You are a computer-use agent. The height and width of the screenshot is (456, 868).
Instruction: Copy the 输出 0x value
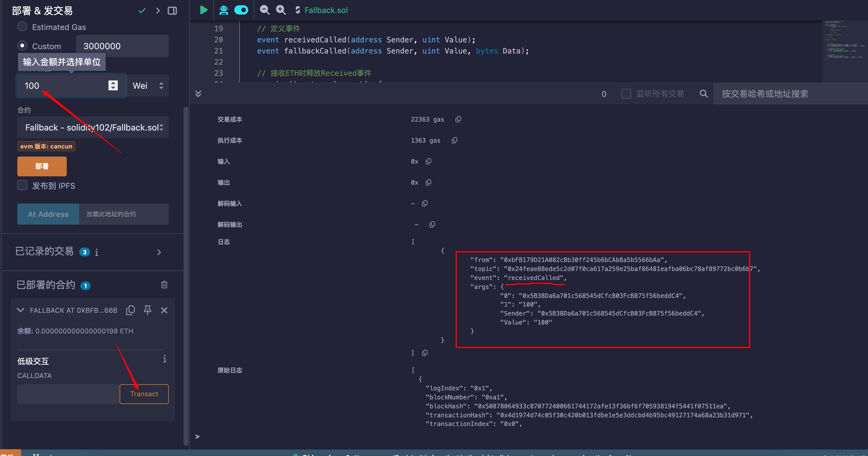(x=429, y=183)
